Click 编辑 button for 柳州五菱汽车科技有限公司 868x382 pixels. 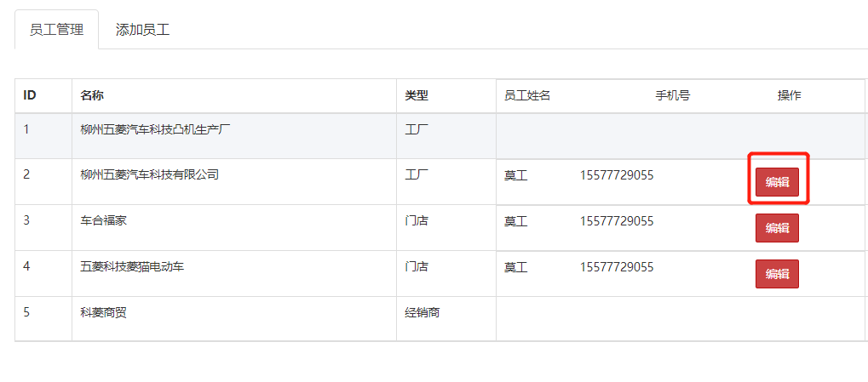coord(777,182)
